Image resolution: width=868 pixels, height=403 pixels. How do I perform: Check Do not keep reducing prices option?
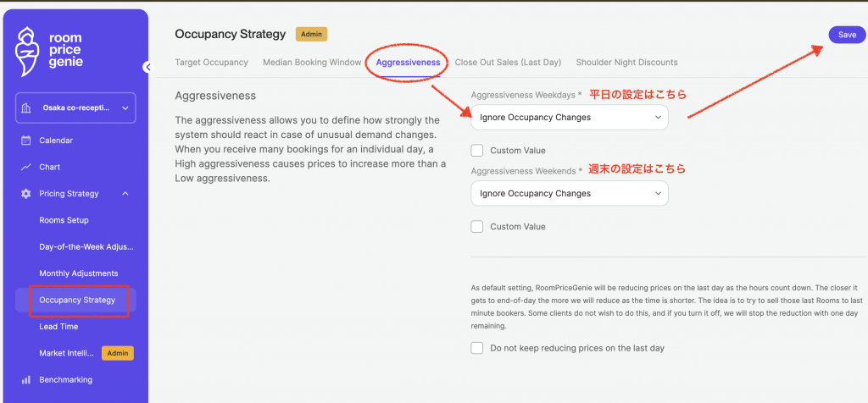click(x=477, y=348)
